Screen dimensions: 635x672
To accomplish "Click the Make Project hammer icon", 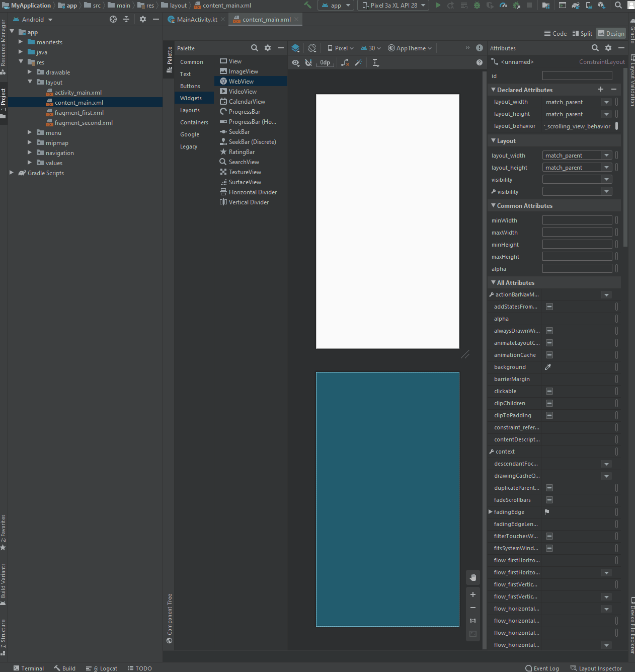I will [x=307, y=5].
